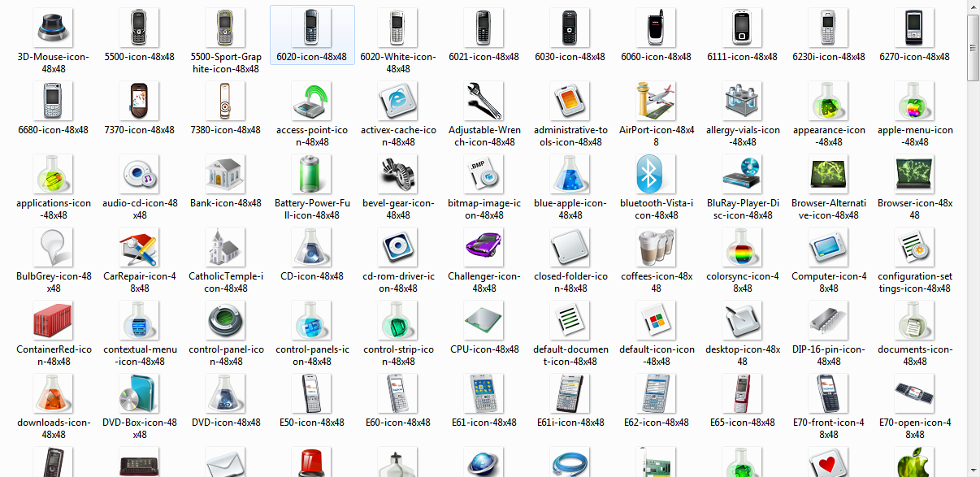Select the 6030-icon-48x48 file

click(570, 28)
